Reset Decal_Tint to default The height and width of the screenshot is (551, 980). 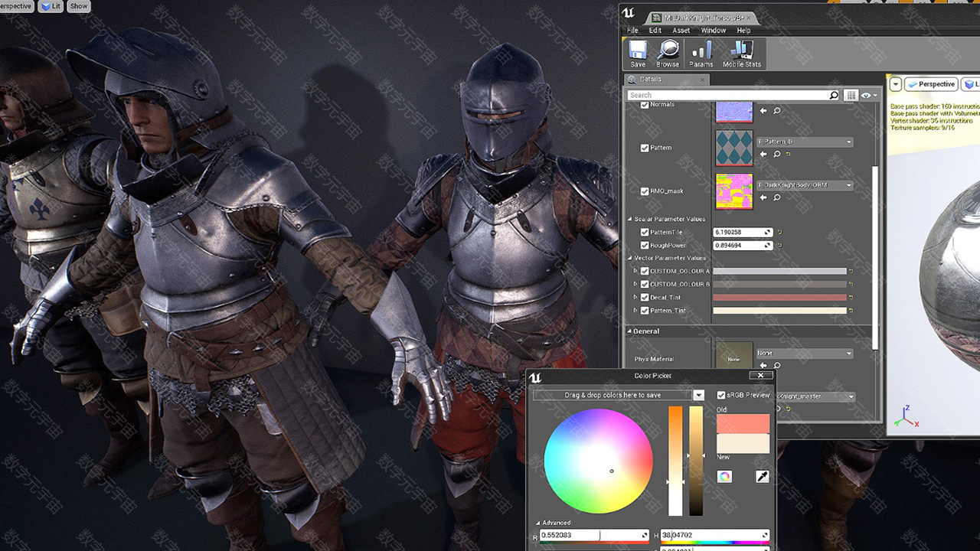point(851,297)
